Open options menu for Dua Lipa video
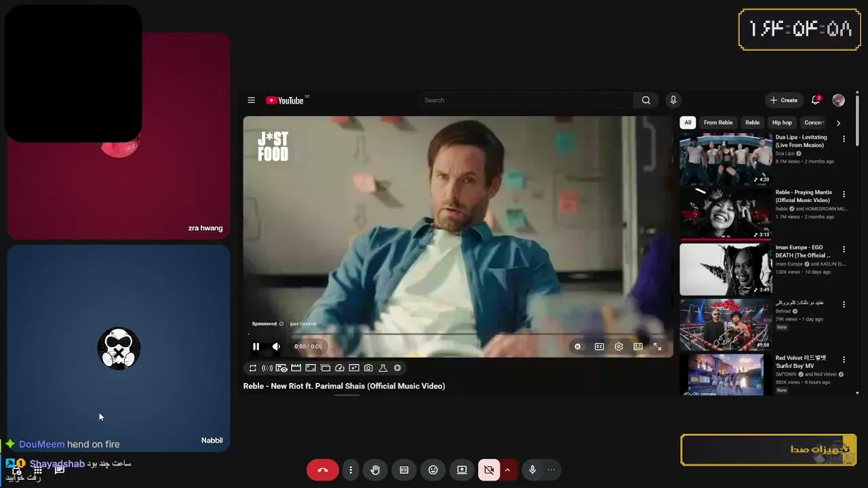Screen dimensions: 868x488 844,139
